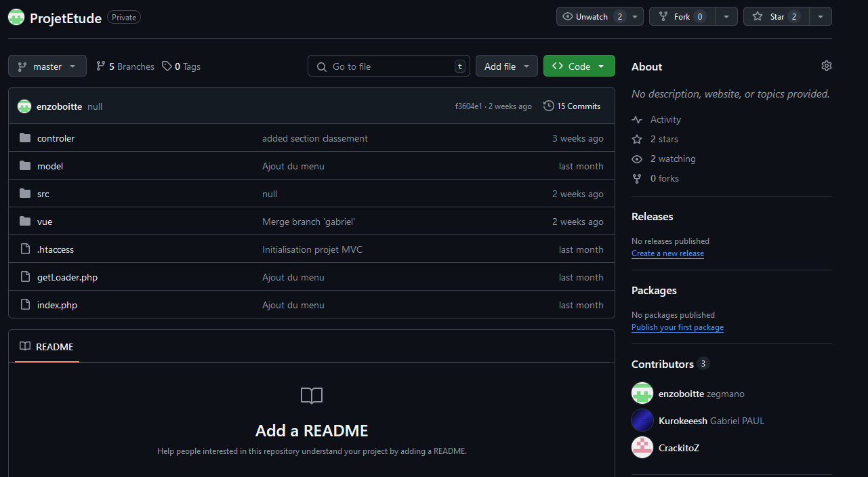Click the getLoader.php file icon
Viewport: 868px width, 477px height.
pos(25,277)
